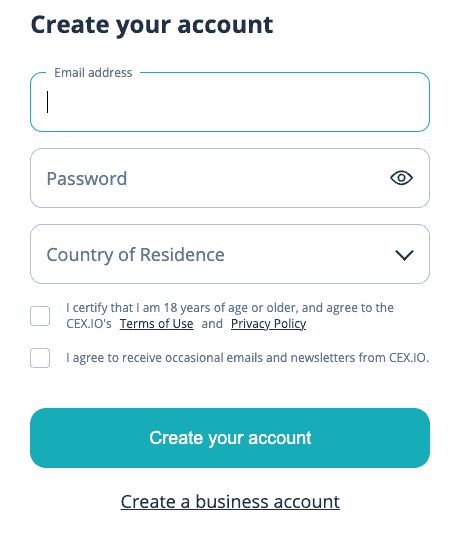This screenshot has height=542, width=462.
Task: Focus the Email address input field
Action: pyautogui.click(x=230, y=102)
